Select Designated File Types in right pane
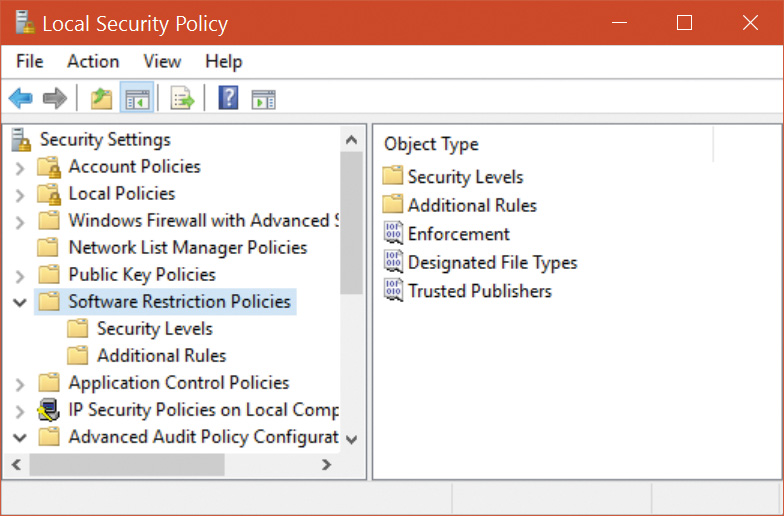Viewport: 784px width, 516px height. click(x=492, y=263)
